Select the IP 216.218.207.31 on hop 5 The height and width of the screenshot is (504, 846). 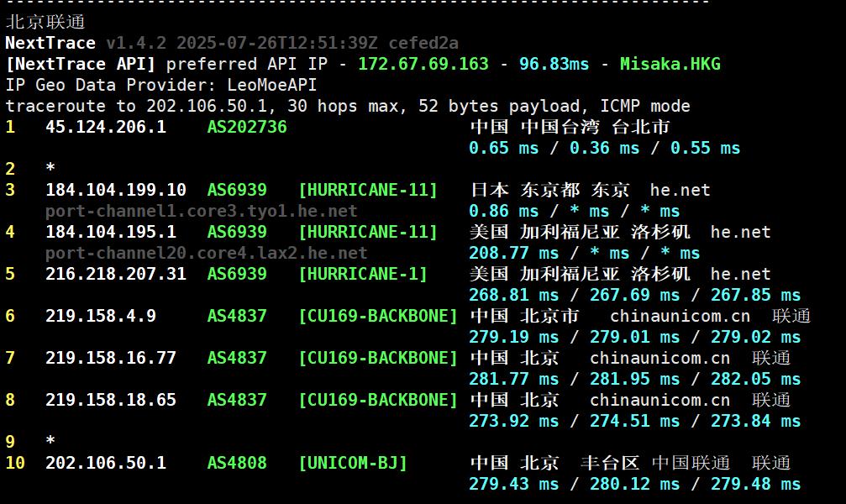(116, 274)
